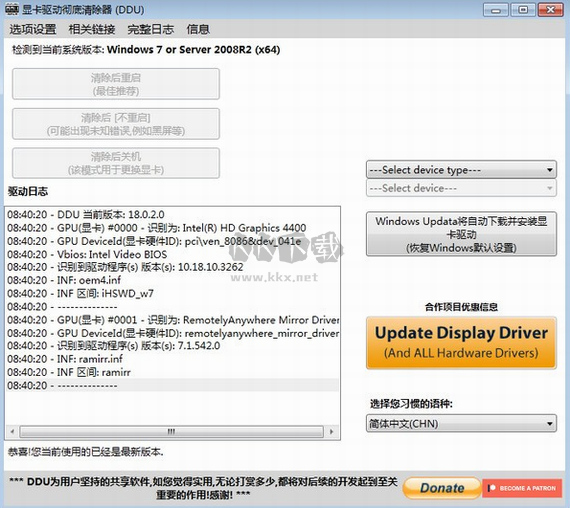Open the 信息 menu
570x508 pixels.
click(198, 29)
